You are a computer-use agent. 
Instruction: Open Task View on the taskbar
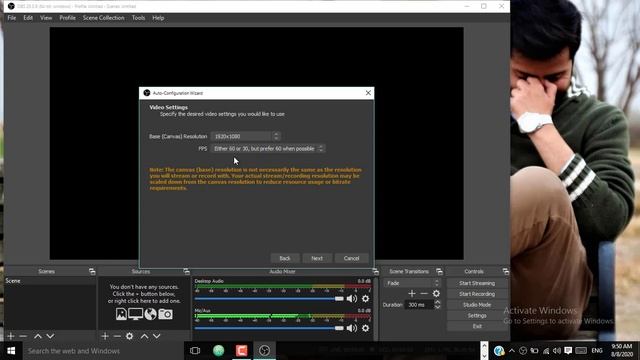[x=195, y=351]
